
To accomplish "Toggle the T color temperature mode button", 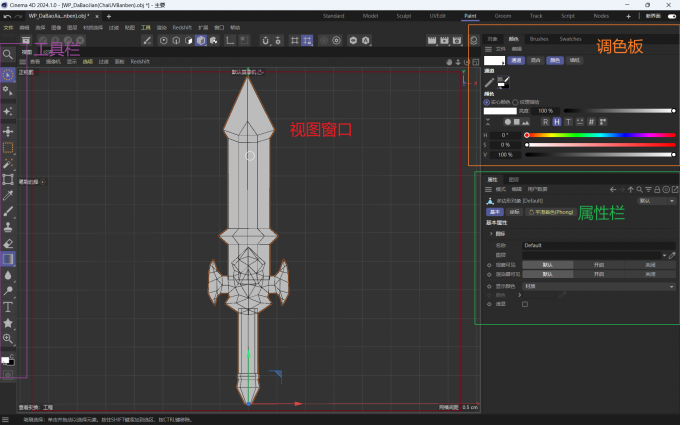I will tap(569, 122).
